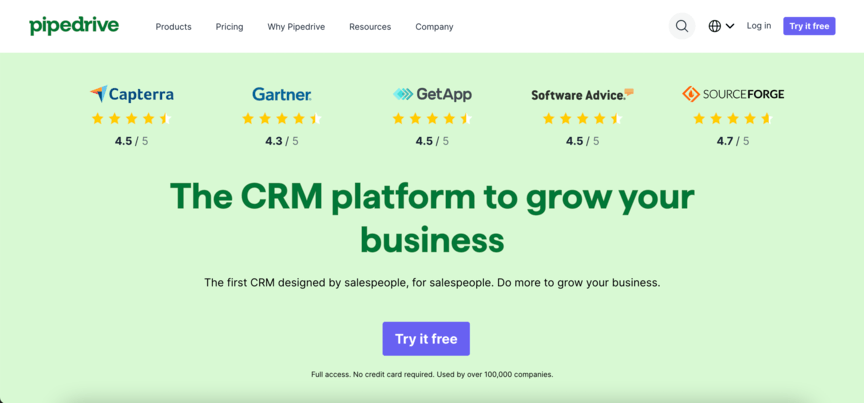Click the header Try it free button
864x403 pixels.
click(809, 26)
